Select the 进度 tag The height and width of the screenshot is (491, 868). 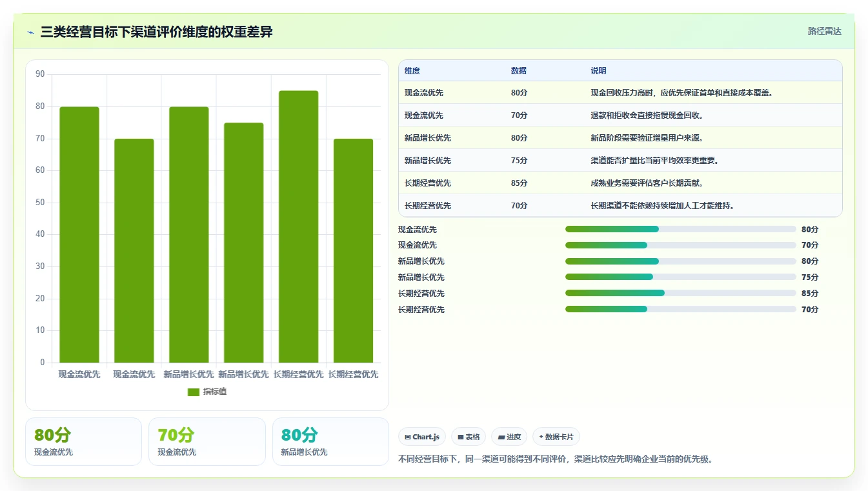point(509,437)
